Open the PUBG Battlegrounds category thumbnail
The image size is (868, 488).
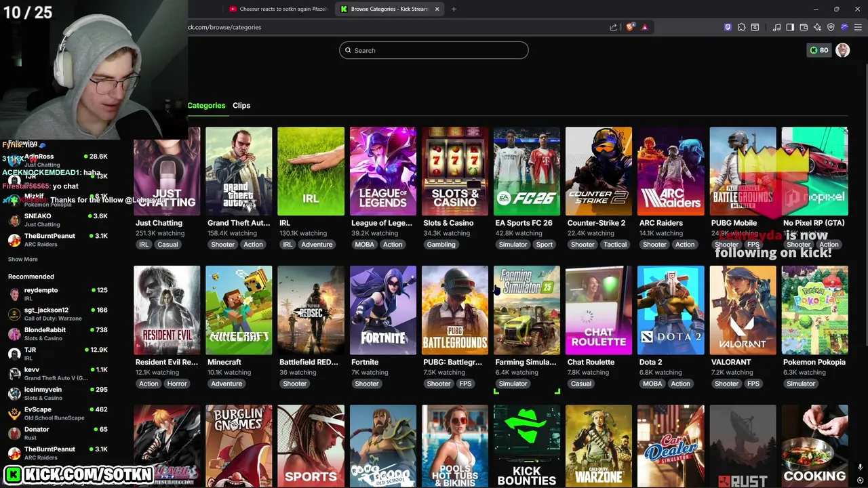455,310
